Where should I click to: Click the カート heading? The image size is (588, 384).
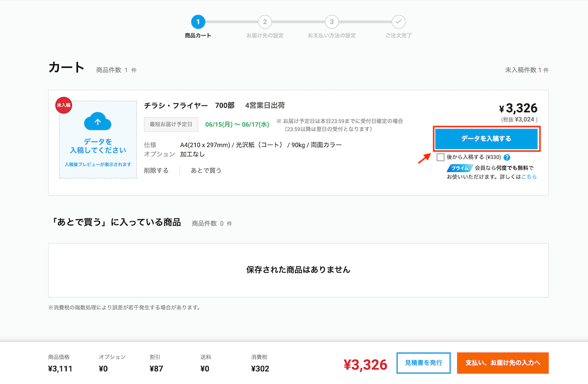point(67,68)
